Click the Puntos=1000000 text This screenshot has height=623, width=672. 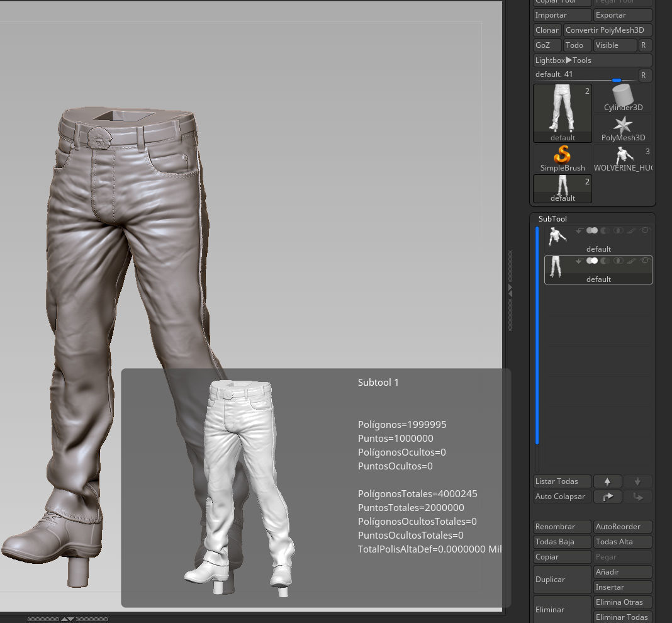[396, 439]
